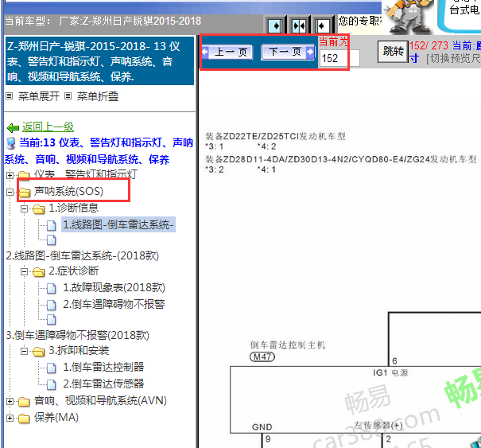The height and width of the screenshot is (448, 481).
Task: Click the computer icon beside 当前:13
Action: click(x=11, y=143)
